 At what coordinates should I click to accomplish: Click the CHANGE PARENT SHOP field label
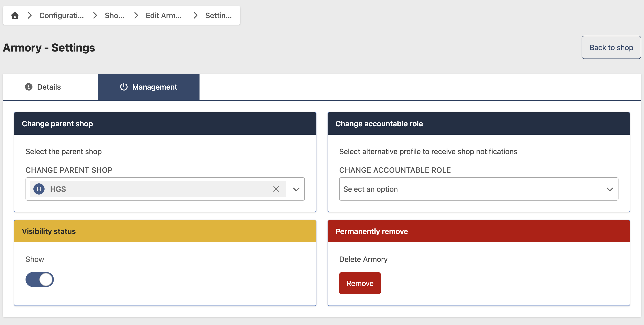69,170
